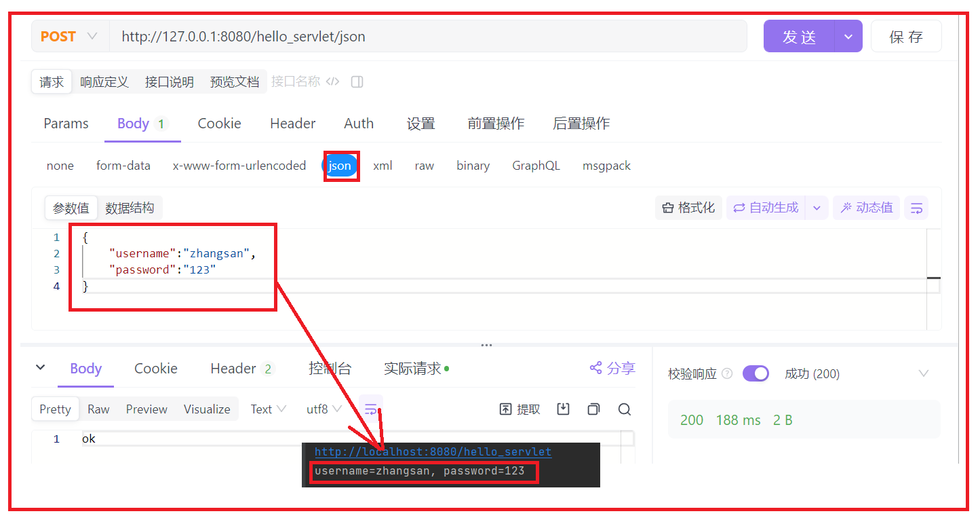Select the 预览文档 tab
Screen dimensions: 980x520
(x=235, y=81)
